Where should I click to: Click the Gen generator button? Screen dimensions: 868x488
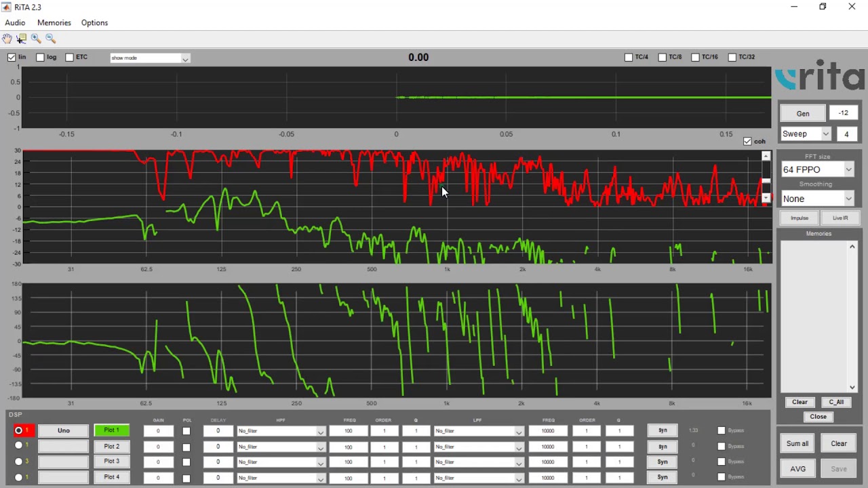[802, 113]
